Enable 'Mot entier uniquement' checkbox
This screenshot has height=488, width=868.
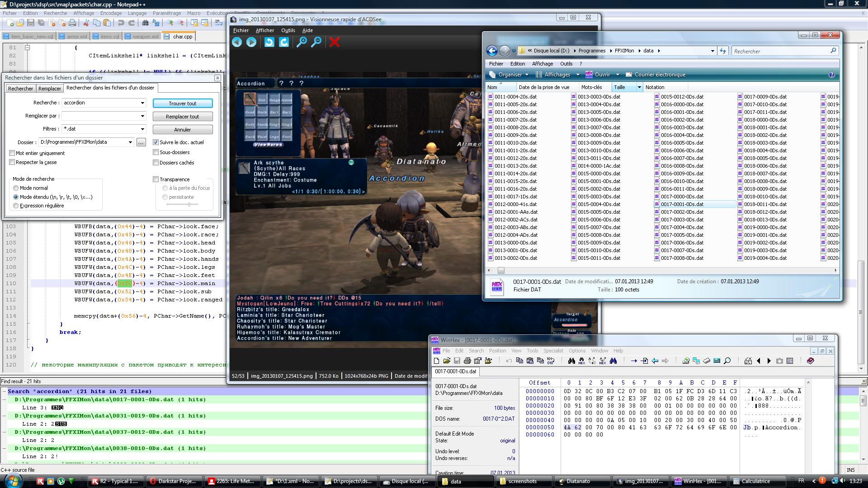(x=13, y=153)
